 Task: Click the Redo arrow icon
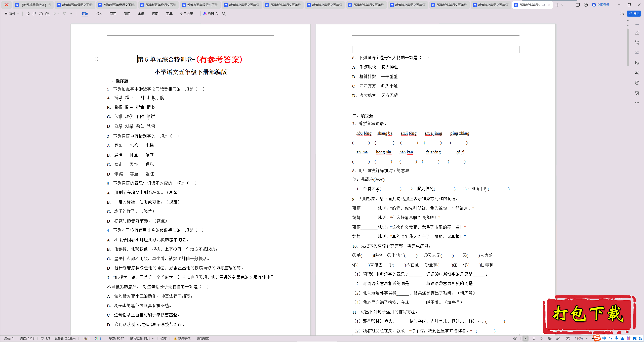[x=64, y=14]
